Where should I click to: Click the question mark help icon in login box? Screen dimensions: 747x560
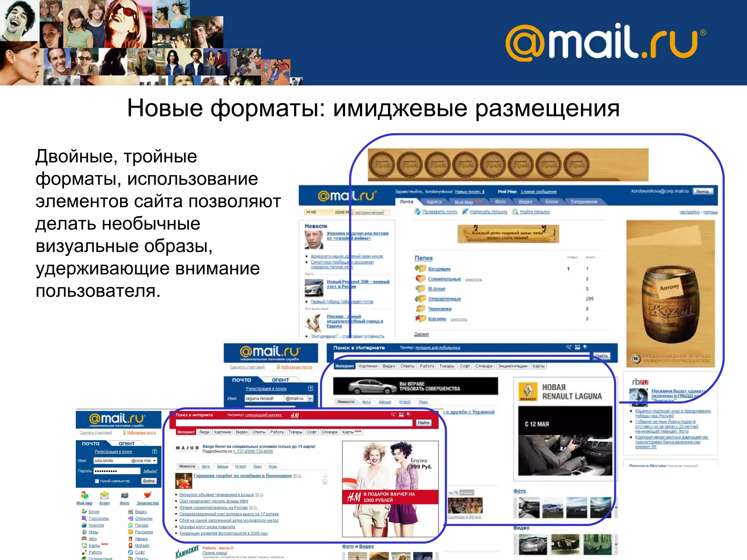(x=155, y=451)
